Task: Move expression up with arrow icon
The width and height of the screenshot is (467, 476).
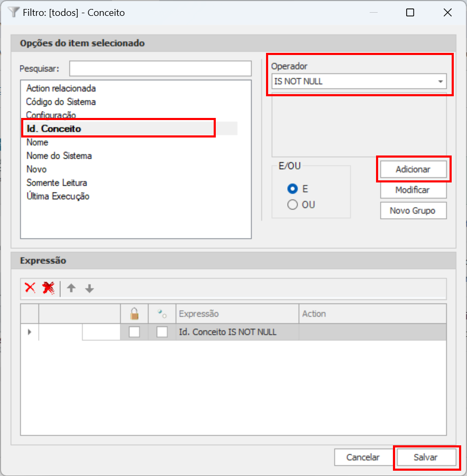Action: (71, 288)
